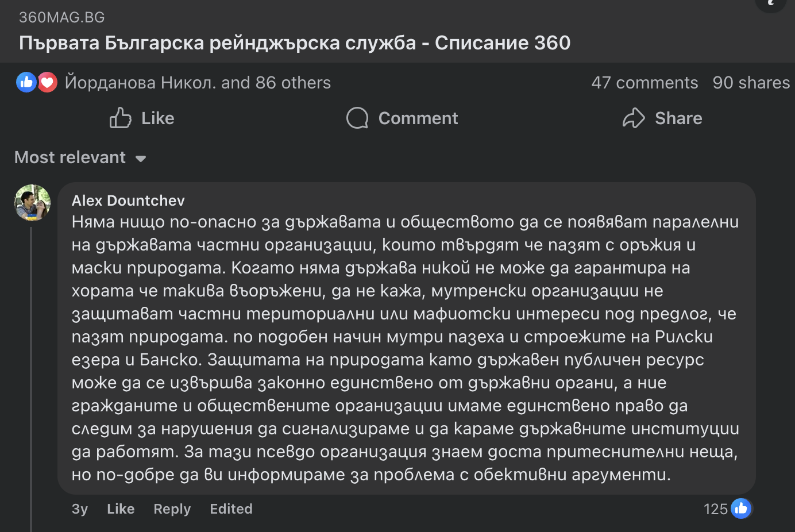Like Alex Dountchev's comment
Screen dimensions: 795x532
pos(121,509)
